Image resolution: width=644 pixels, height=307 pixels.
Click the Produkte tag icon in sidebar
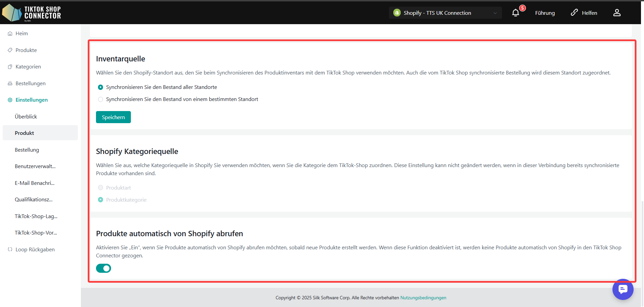point(10,50)
